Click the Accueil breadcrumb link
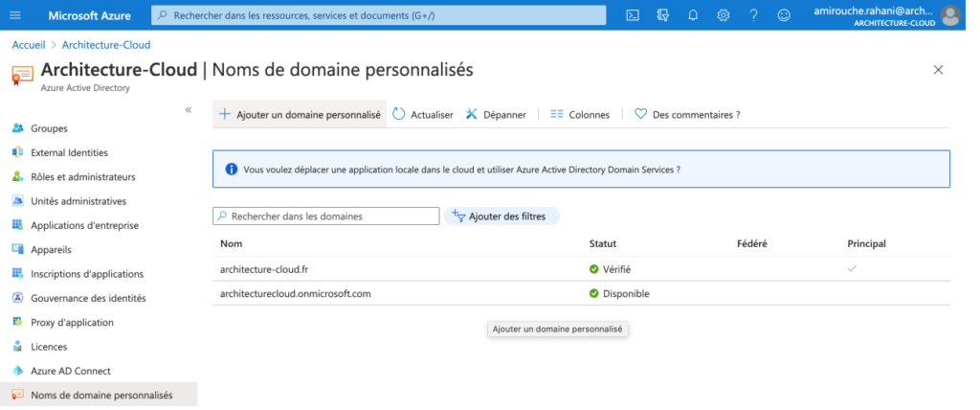The width and height of the screenshot is (980, 410). tap(29, 45)
